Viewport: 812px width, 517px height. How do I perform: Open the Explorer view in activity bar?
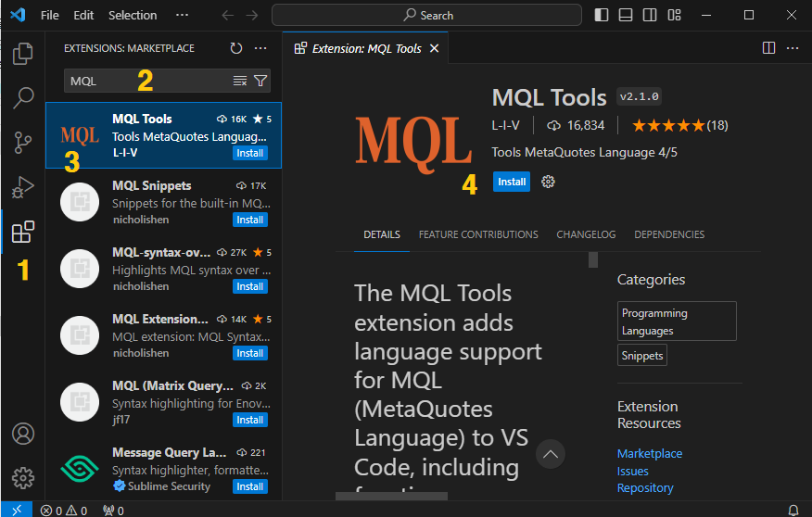pos(23,54)
